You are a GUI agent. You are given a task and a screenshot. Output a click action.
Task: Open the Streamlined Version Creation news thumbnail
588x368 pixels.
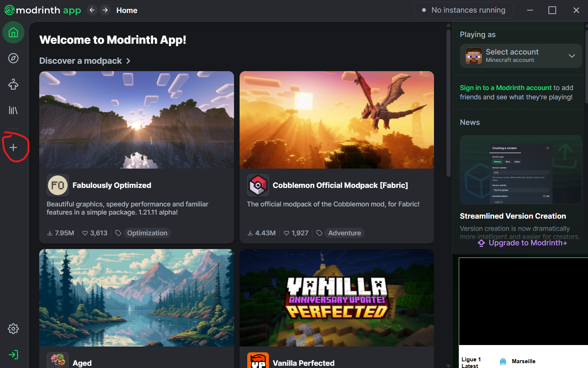pyautogui.click(x=521, y=170)
